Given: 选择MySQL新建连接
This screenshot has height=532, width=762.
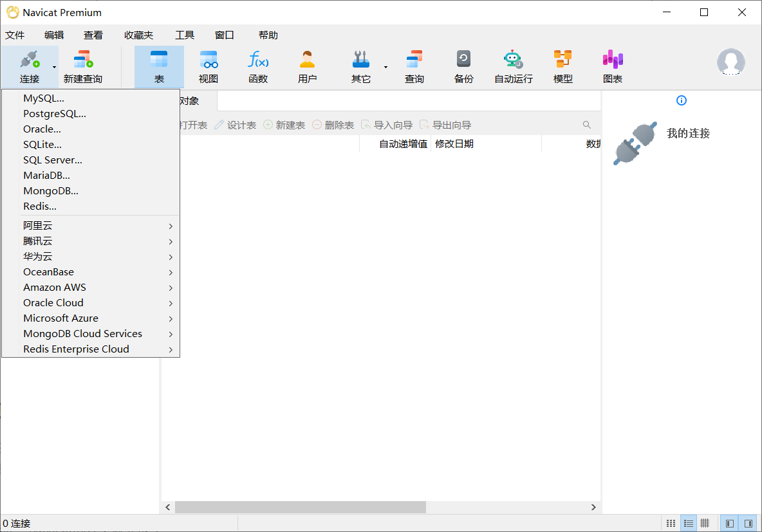Looking at the screenshot, I should 42,98.
